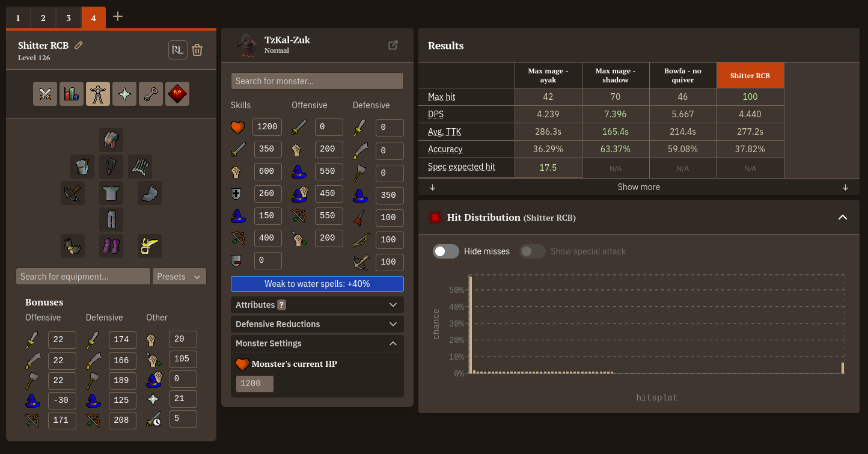868x454 pixels.
Task: Click the defensive bonus field showing 208
Action: point(123,420)
